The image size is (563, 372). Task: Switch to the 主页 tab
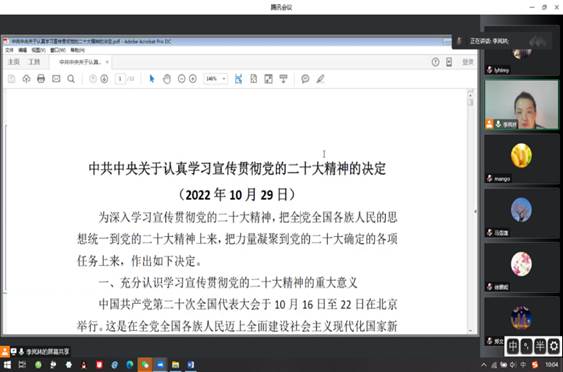(14, 62)
